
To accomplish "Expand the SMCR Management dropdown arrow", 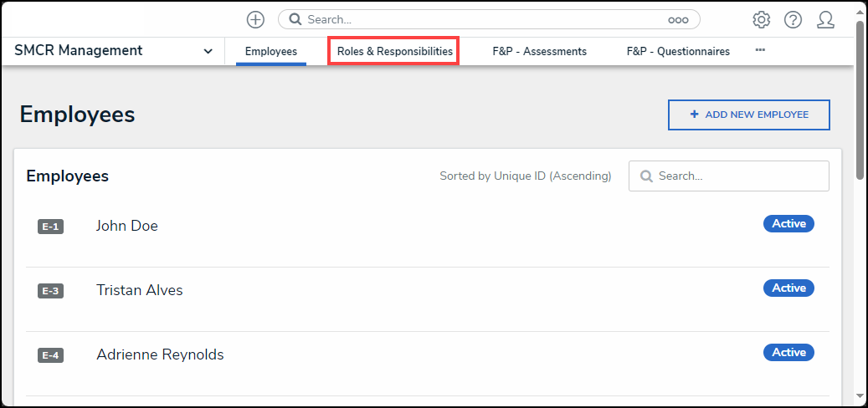I will [208, 51].
